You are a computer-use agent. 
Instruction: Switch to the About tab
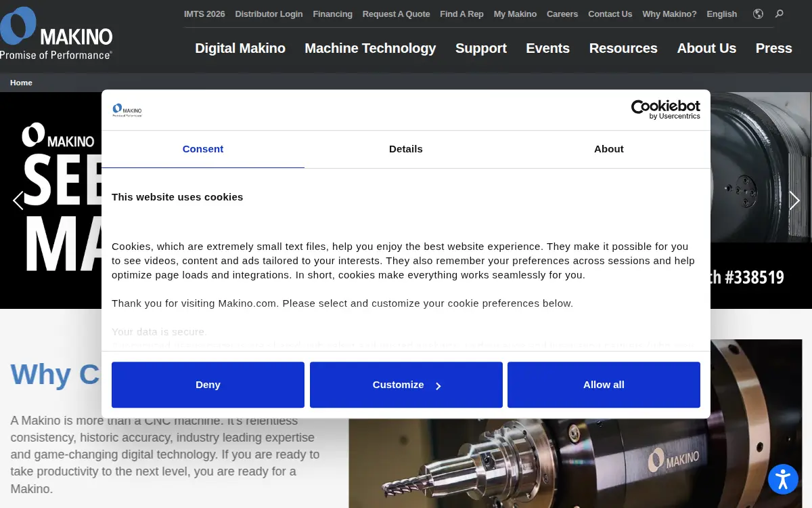point(609,149)
